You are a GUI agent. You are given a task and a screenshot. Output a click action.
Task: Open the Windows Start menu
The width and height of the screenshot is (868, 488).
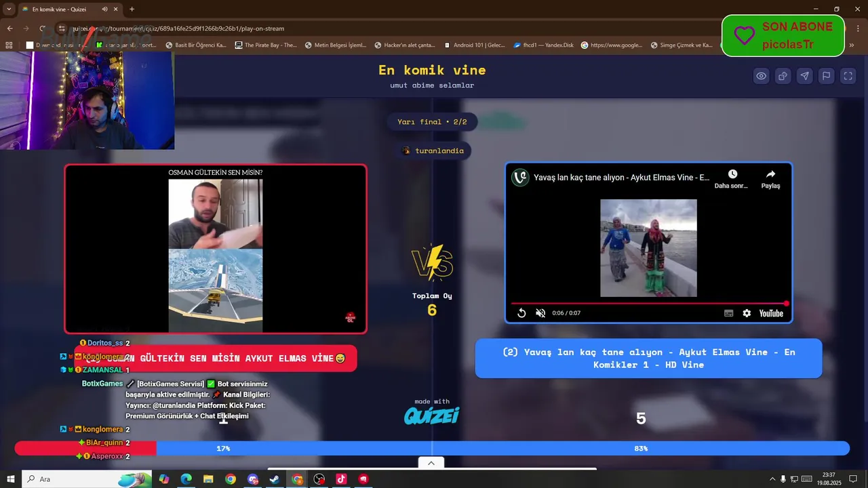10,479
